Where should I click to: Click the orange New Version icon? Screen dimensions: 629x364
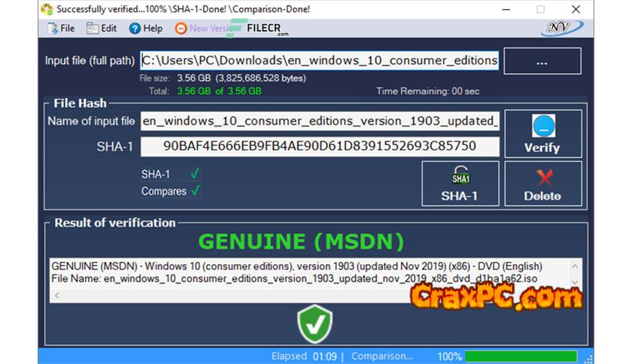(181, 29)
